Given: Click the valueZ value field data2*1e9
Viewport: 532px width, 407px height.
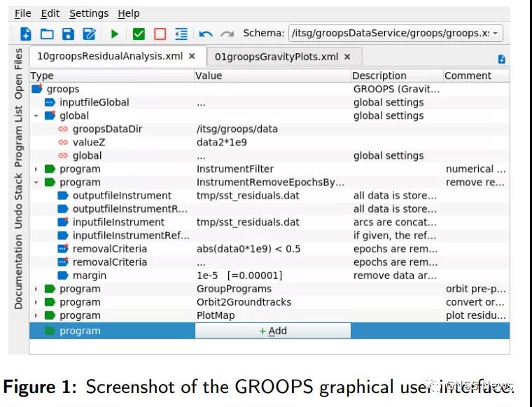Looking at the screenshot, I should (x=222, y=142).
